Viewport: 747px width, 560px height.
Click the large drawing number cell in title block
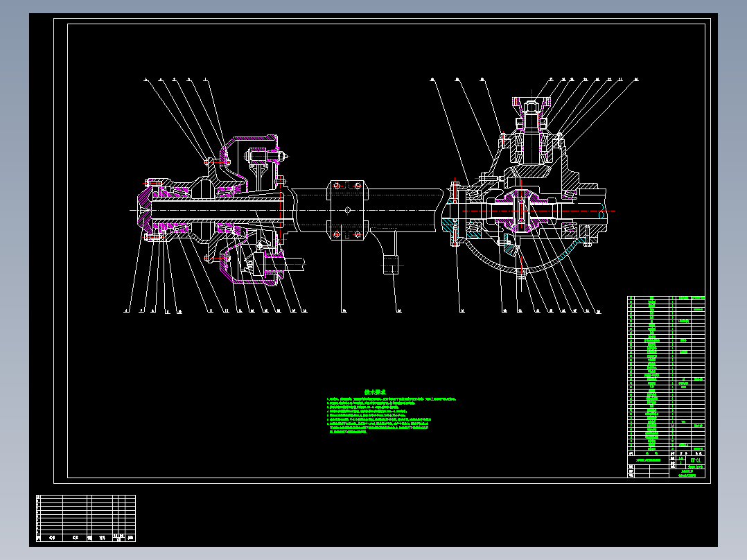point(696,460)
